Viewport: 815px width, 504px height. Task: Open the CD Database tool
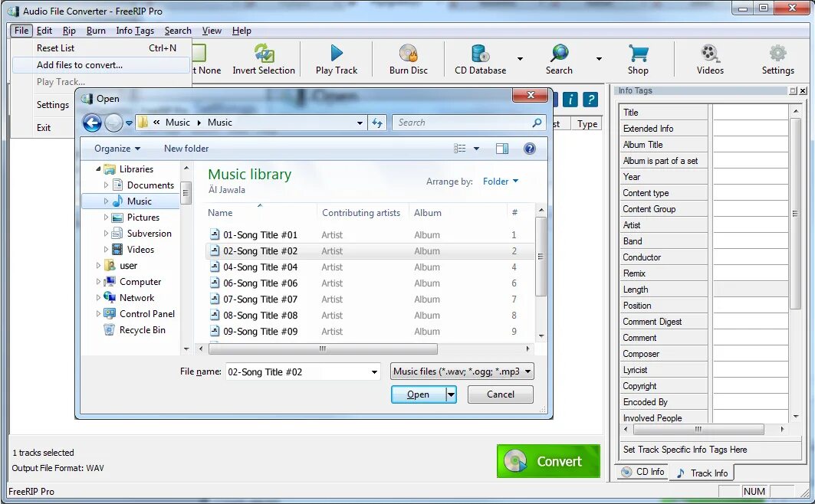480,60
